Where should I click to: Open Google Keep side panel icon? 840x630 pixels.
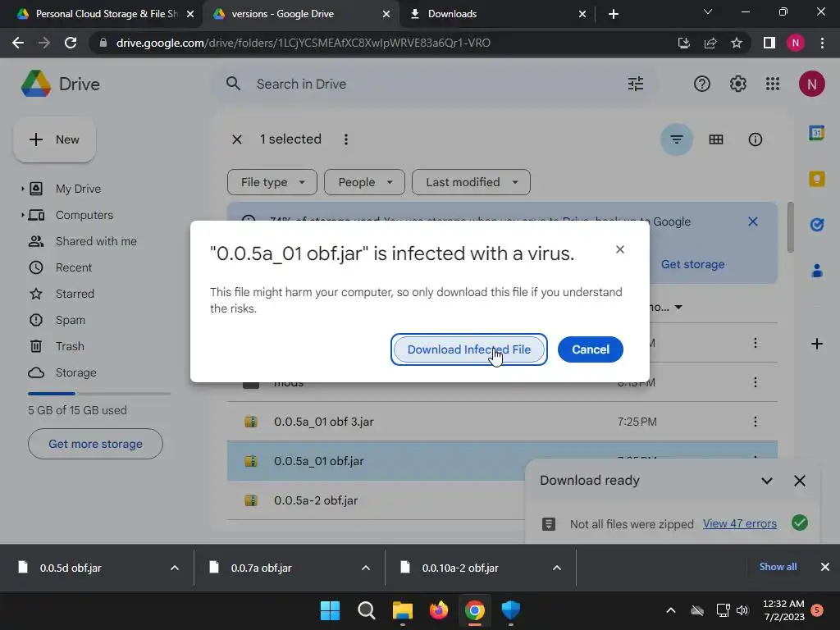click(816, 178)
